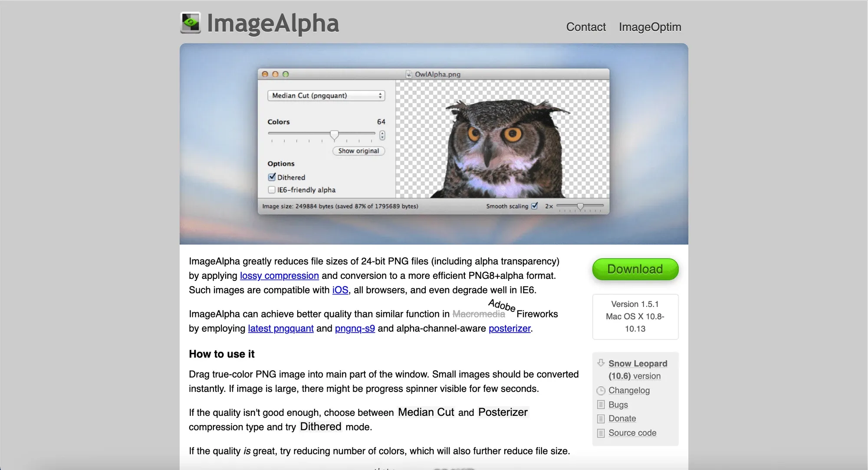This screenshot has height=470, width=868.
Task: Open the Changelog link
Action: 629,391
